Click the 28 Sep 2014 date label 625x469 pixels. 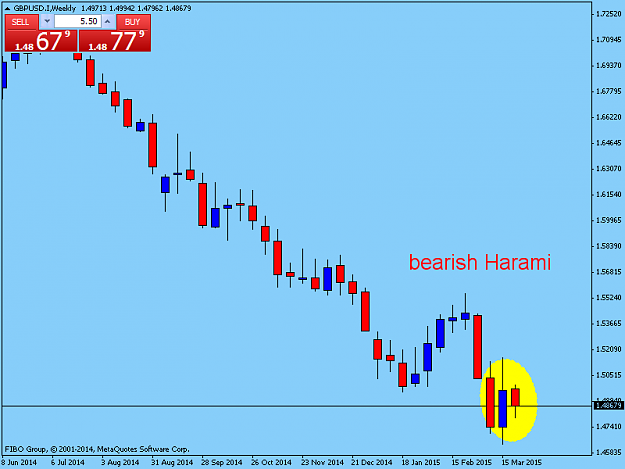(221, 463)
